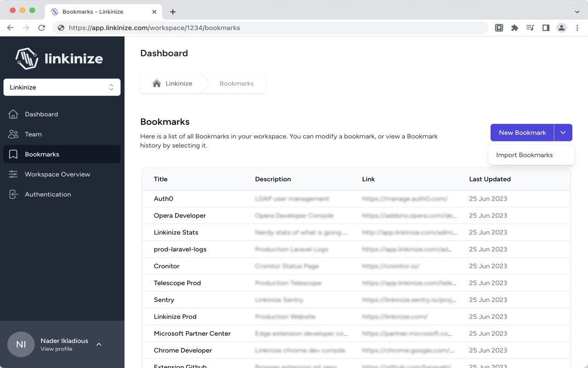Click the linkinize logo in sidebar
The width and height of the screenshot is (588, 368).
click(x=59, y=58)
